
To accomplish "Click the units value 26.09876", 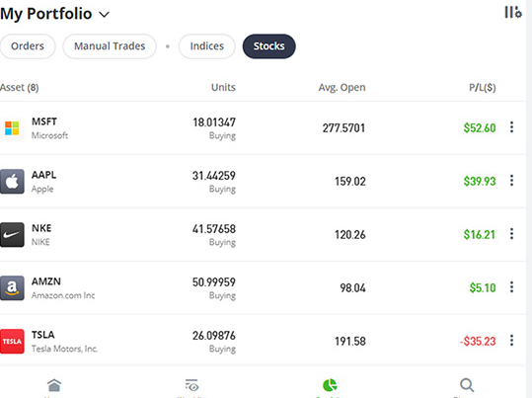I will click(x=214, y=336).
